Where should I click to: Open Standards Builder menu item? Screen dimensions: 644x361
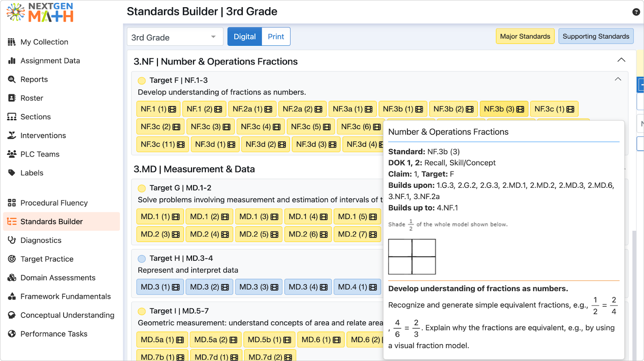point(62,222)
